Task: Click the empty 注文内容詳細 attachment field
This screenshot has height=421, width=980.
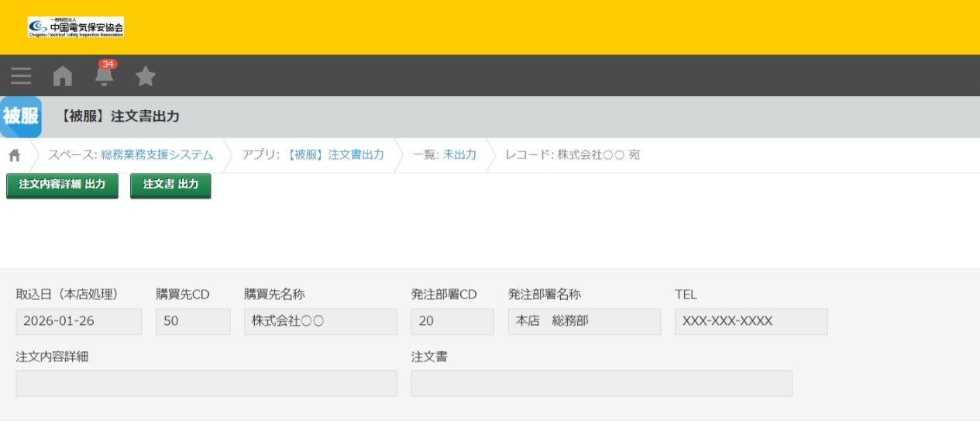Action: pyautogui.click(x=206, y=383)
